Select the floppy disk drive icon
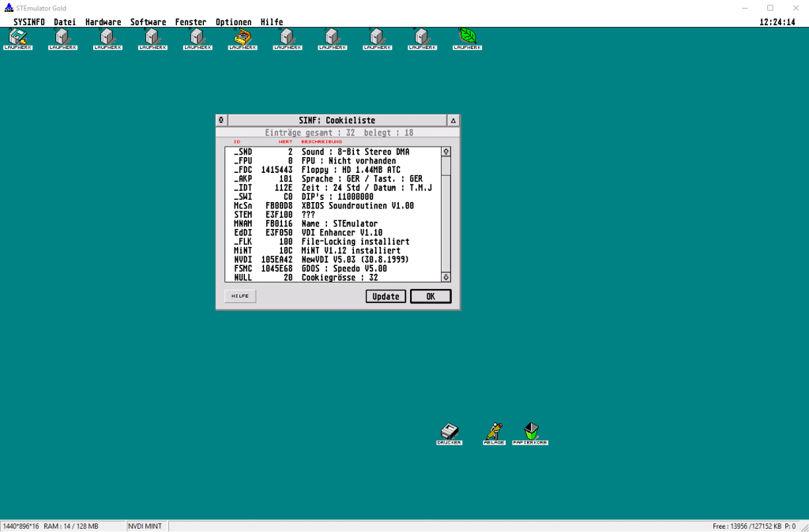The width and height of the screenshot is (809, 532). (17, 37)
